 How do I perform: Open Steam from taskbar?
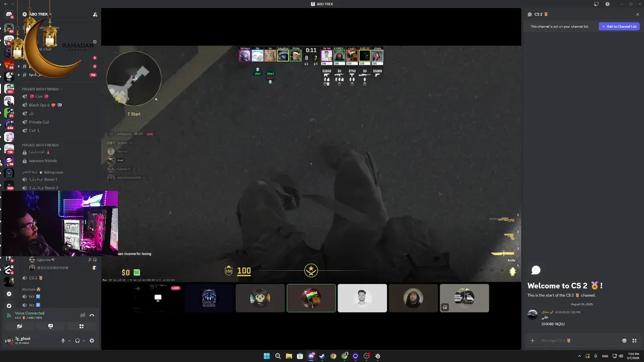(x=322, y=356)
